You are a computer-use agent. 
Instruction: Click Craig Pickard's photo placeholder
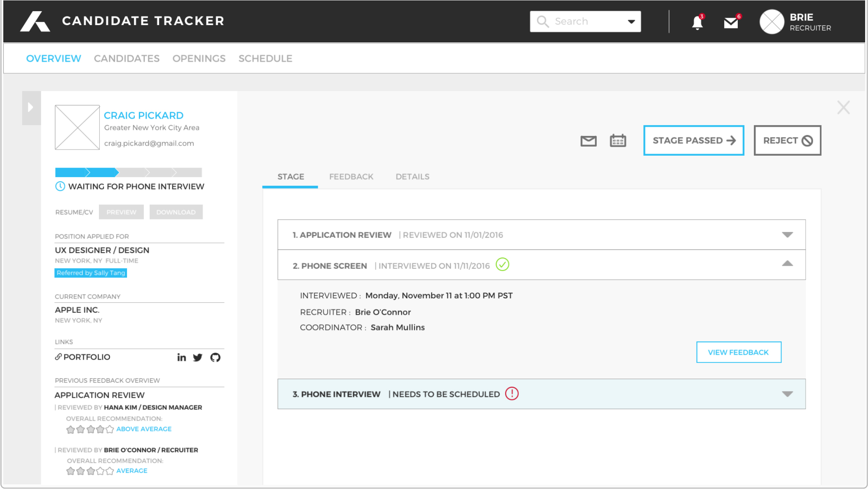[77, 127]
